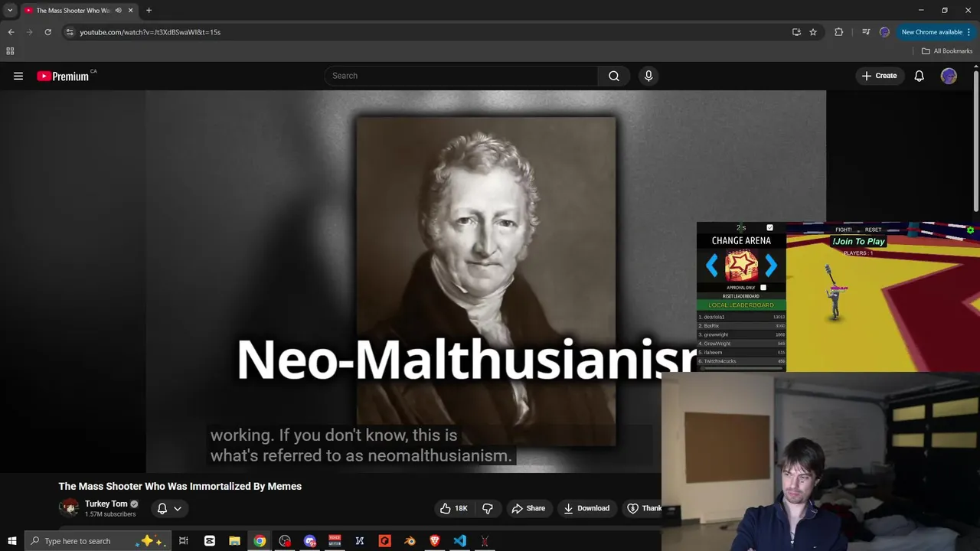The width and height of the screenshot is (980, 551).
Task: Click the '!Join To Play' label
Action: click(858, 241)
